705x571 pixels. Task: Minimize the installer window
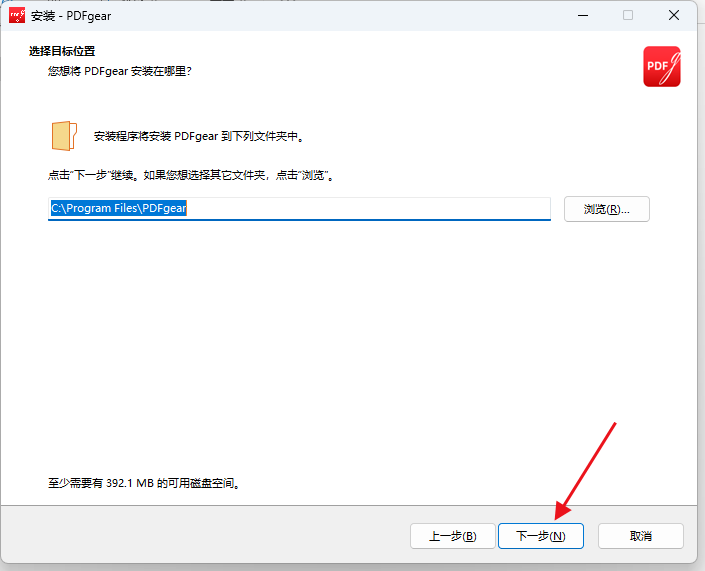click(x=583, y=16)
